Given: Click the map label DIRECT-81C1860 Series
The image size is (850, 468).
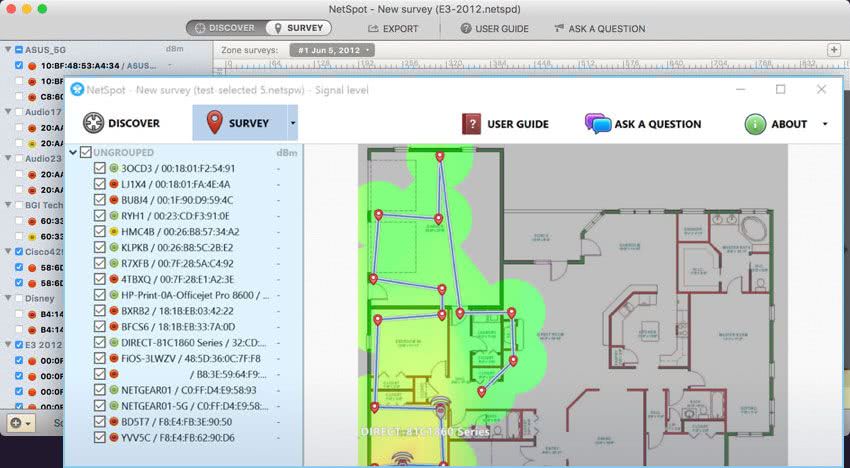Looking at the screenshot, I should pyautogui.click(x=426, y=432).
